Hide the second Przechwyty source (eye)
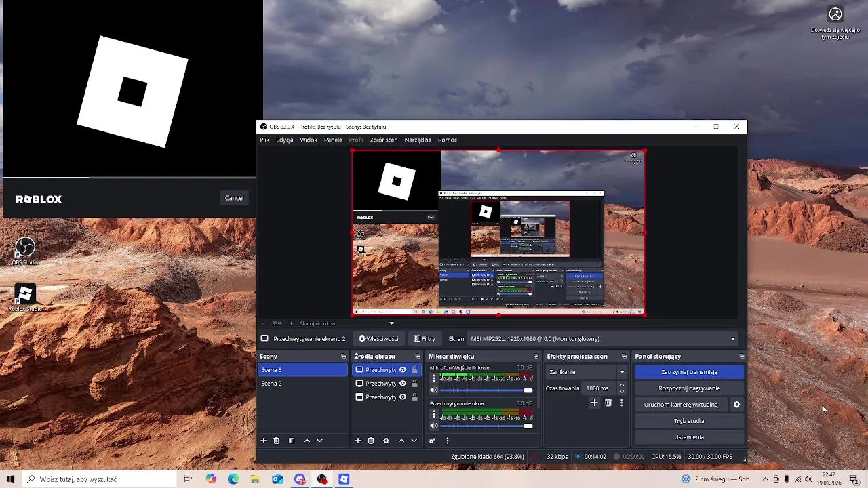 pos(403,384)
